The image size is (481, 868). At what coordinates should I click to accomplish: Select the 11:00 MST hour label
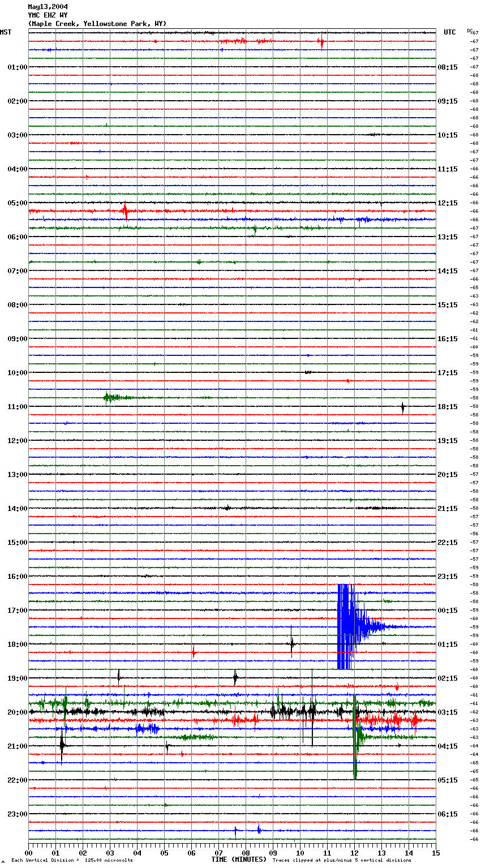pos(17,407)
